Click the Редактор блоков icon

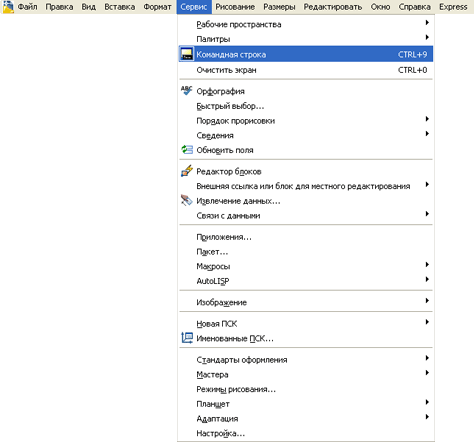[x=187, y=171]
